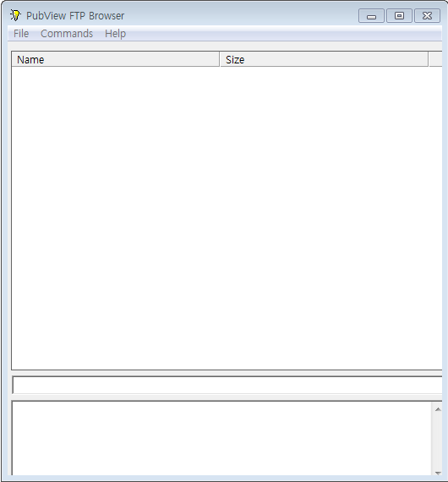Click the PubView lightbulb title bar icon

[x=15, y=15]
